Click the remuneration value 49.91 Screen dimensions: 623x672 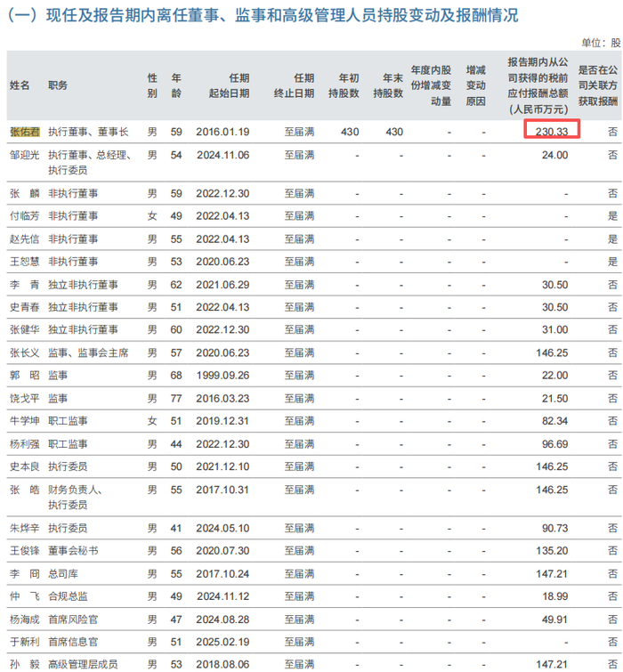[x=554, y=619]
